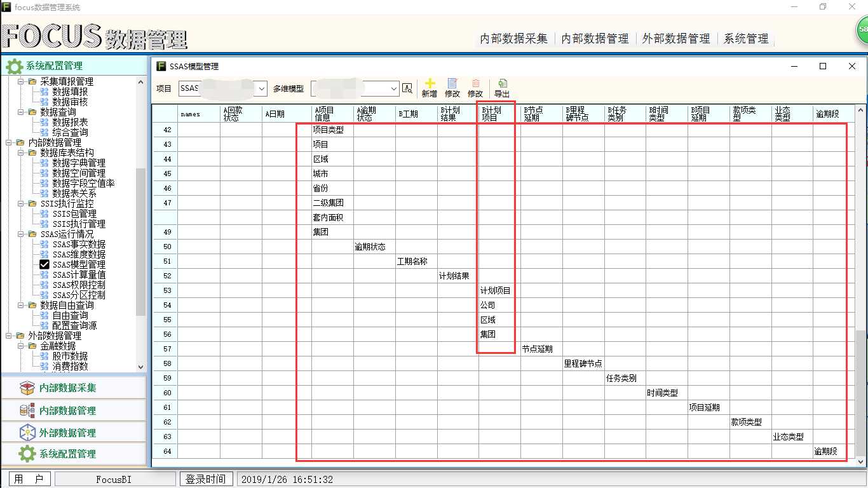Click the 二级集团 cell in row 47
Image resolution: width=868 pixels, height=488 pixels.
click(332, 203)
